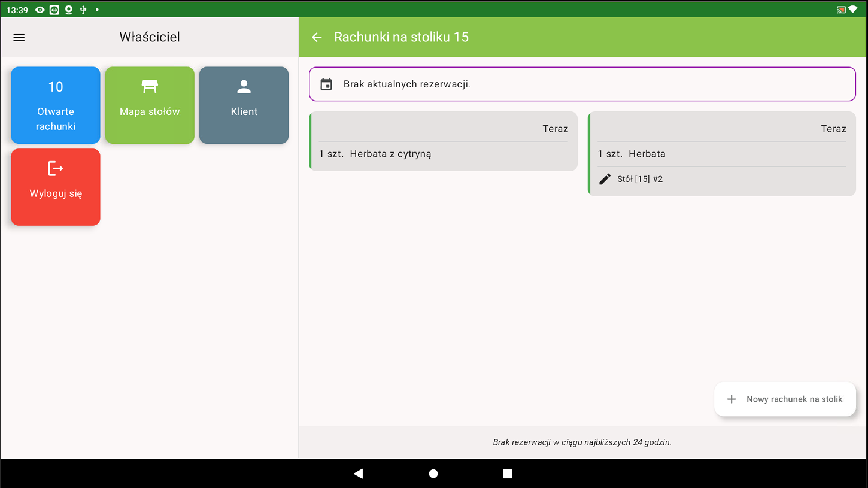
Task: Click the 24-hour reservations footer text
Action: (582, 442)
